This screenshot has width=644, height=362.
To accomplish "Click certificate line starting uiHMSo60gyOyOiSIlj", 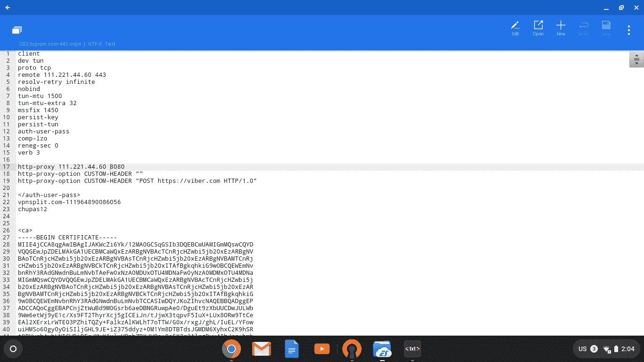I will pyautogui.click(x=135, y=329).
